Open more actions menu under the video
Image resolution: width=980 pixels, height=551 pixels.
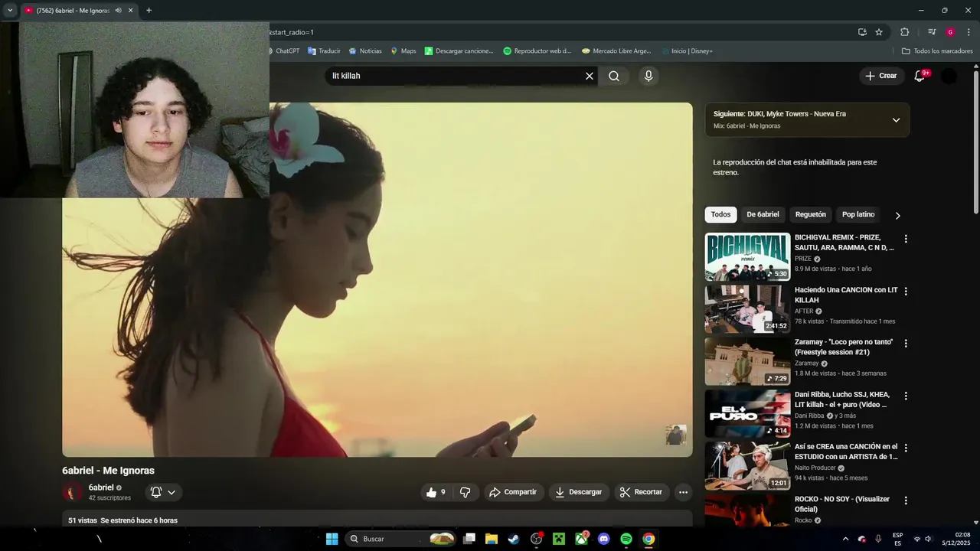[683, 492]
